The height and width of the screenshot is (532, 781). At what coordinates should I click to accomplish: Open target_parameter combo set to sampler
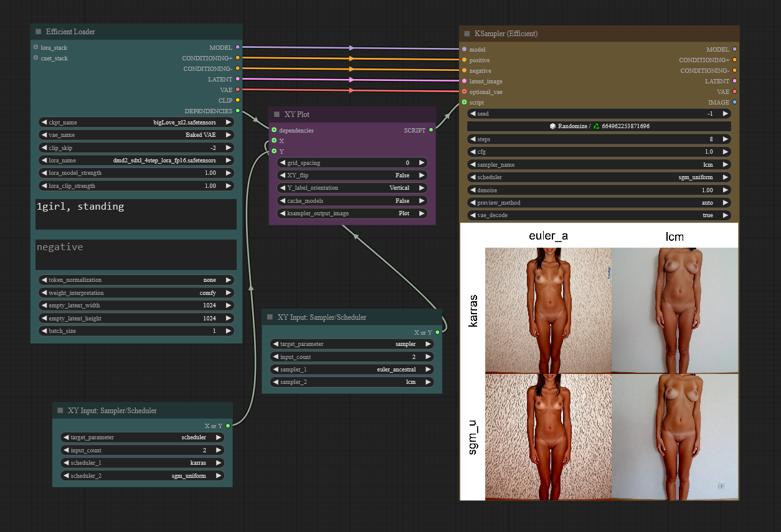[352, 344]
